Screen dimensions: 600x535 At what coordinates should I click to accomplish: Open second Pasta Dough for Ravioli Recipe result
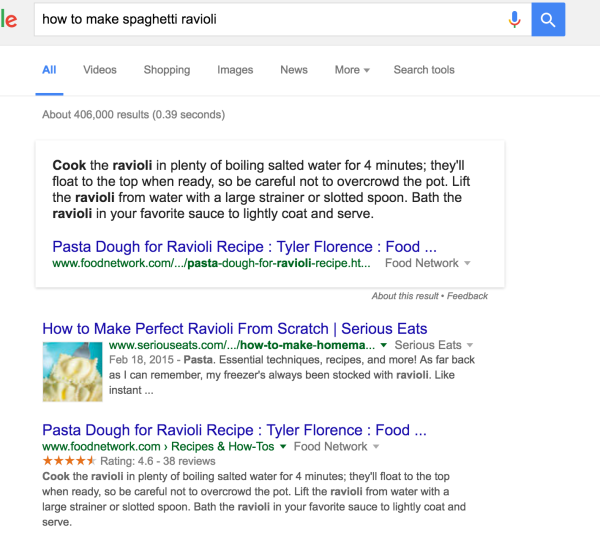(234, 430)
